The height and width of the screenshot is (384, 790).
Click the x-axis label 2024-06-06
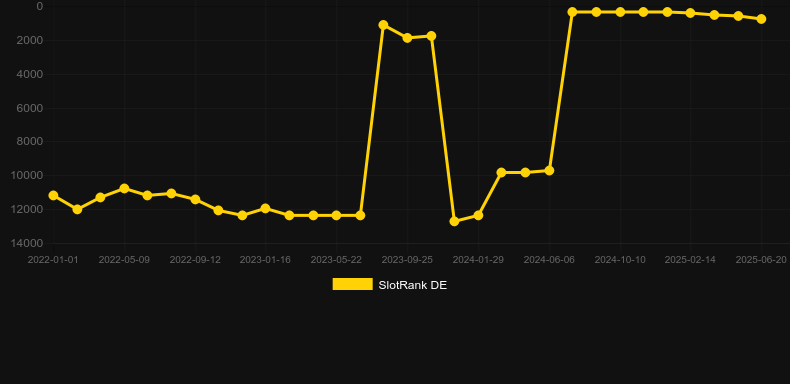(549, 260)
